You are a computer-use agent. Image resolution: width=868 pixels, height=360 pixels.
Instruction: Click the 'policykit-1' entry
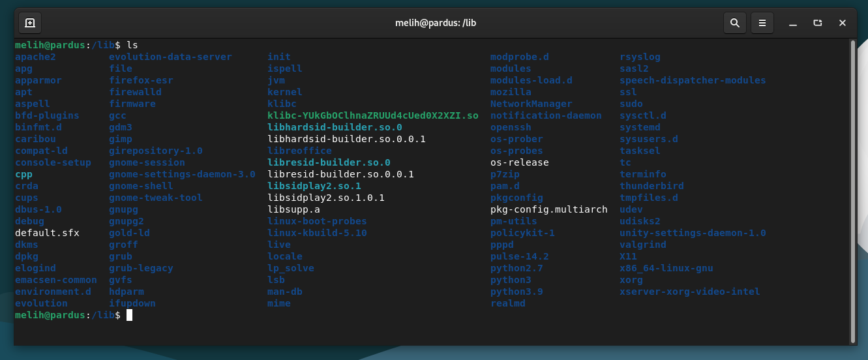[x=522, y=233]
